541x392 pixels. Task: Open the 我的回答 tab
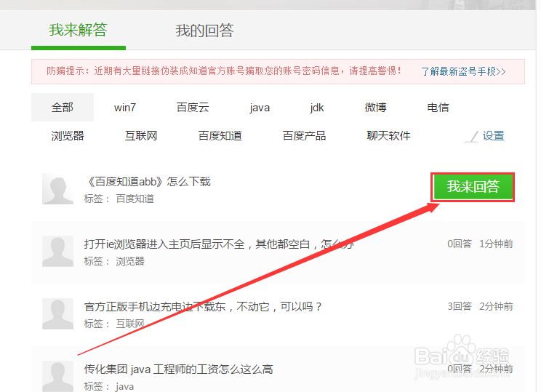tap(204, 31)
